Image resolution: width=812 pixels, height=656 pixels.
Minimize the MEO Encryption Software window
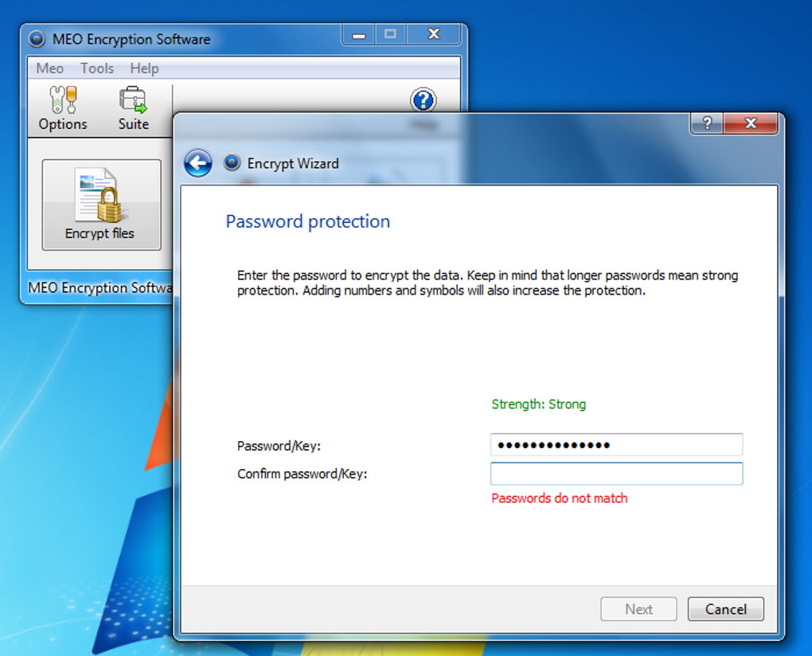[x=359, y=35]
